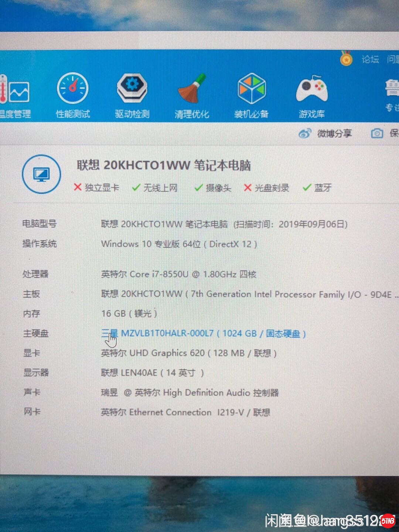
Task: Click the 独立显卡 status indicator
Action: point(96,188)
